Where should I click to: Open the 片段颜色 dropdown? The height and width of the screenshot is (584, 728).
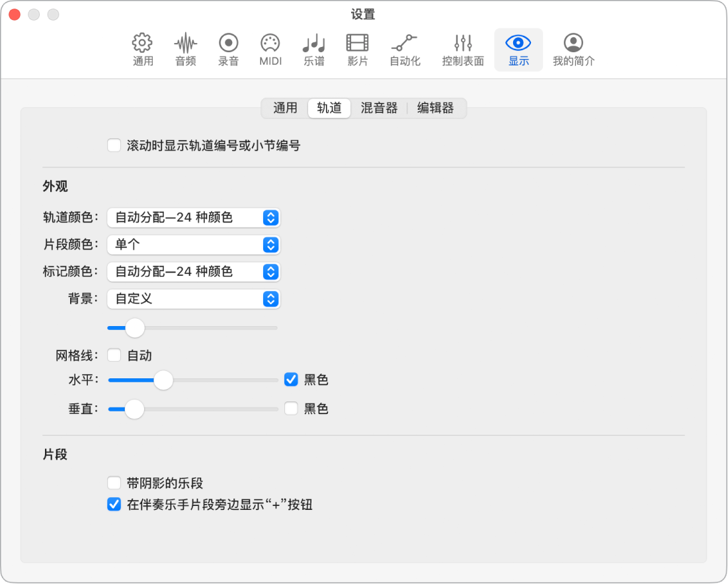(x=193, y=245)
